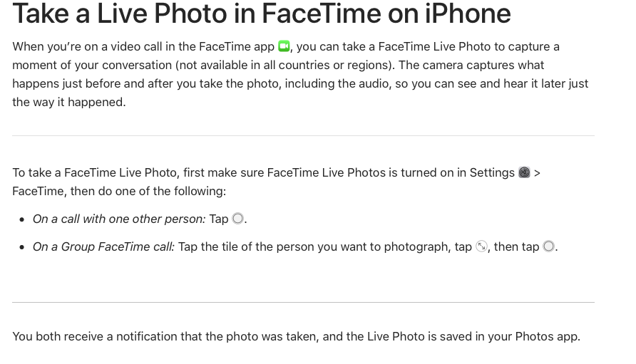Select 'On a Group FaceTime call' italic text
The height and width of the screenshot is (364, 636).
tap(103, 246)
